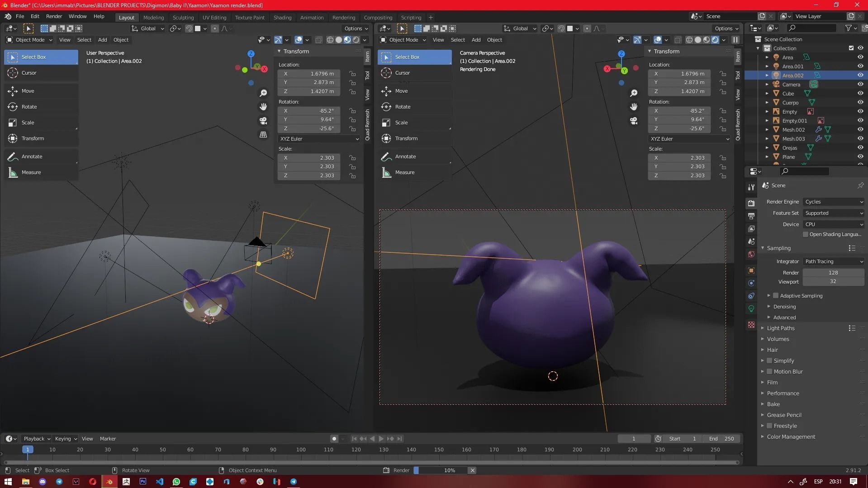Open Photoshop from the taskbar
The width and height of the screenshot is (868, 488).
click(143, 482)
